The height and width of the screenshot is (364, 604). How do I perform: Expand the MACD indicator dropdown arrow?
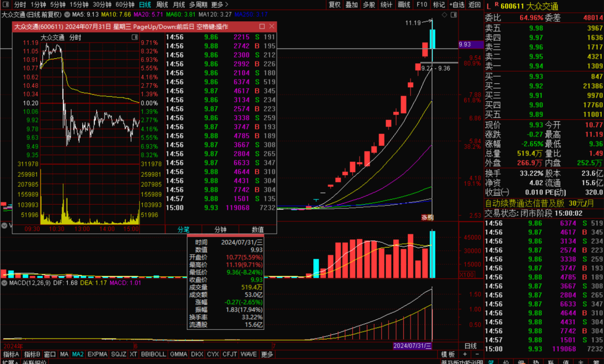tap(4, 283)
